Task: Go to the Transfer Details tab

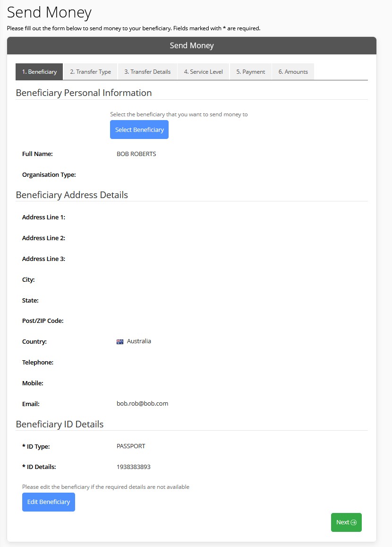Action: point(147,71)
